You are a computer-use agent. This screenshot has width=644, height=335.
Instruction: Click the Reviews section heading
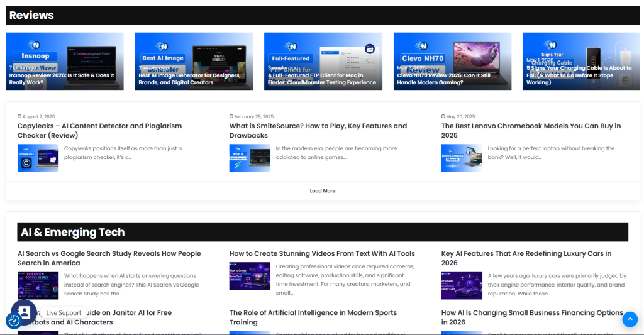[x=31, y=15]
